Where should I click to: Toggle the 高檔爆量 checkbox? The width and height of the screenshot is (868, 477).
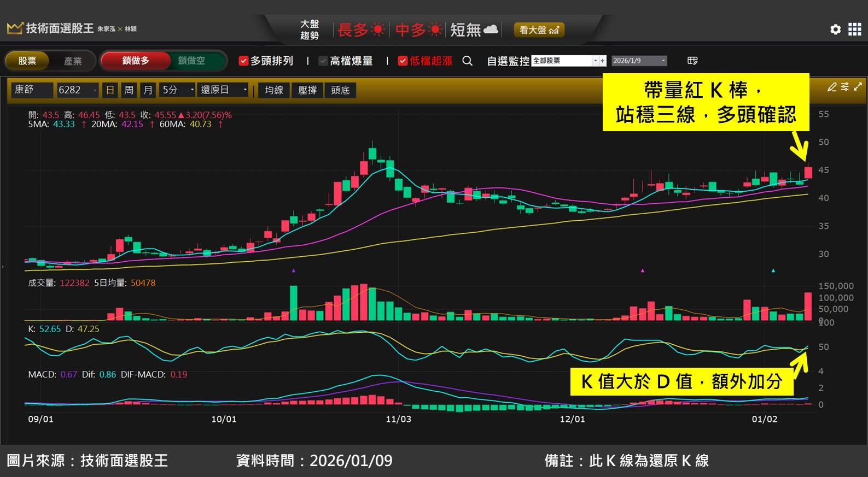323,61
